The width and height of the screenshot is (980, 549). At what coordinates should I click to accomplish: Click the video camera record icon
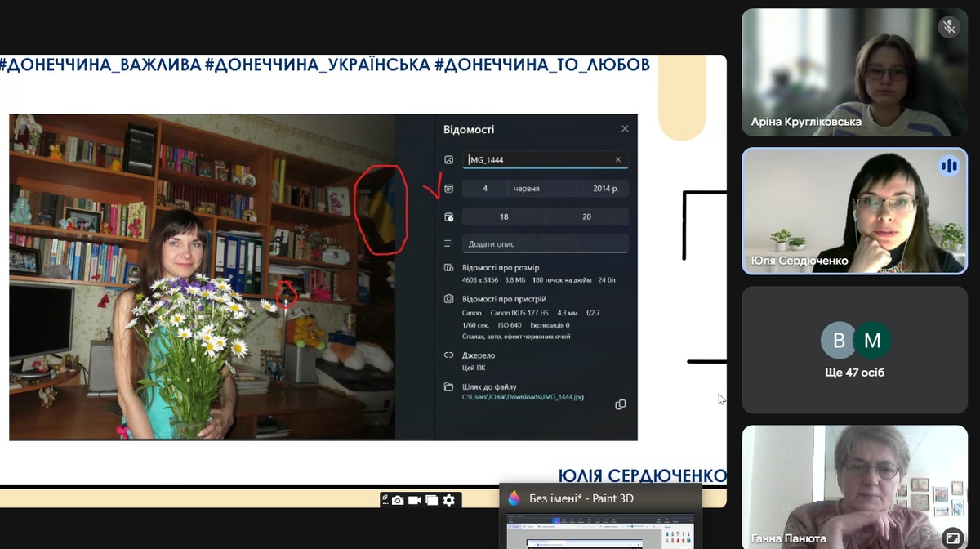pos(415,500)
